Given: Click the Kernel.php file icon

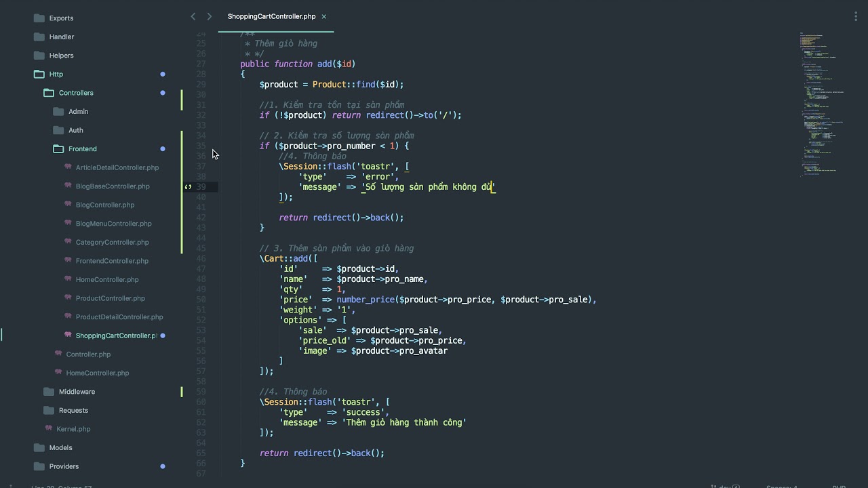Looking at the screenshot, I should pyautogui.click(x=49, y=428).
